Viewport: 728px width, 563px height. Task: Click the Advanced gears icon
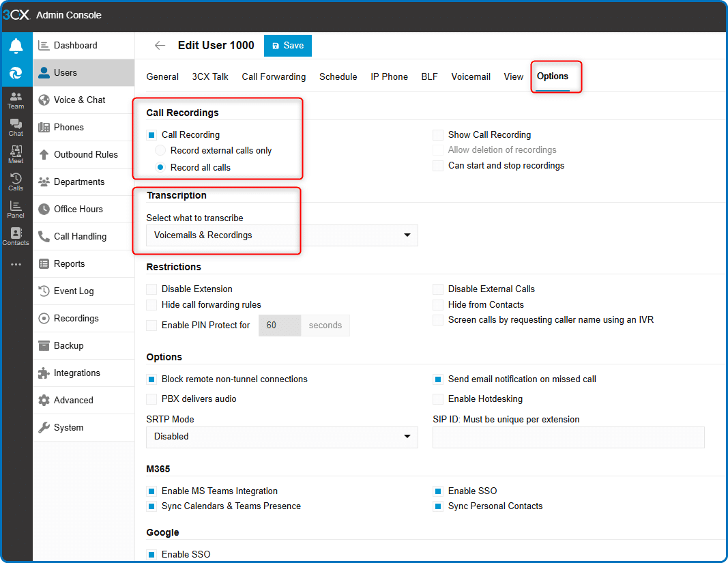(44, 401)
